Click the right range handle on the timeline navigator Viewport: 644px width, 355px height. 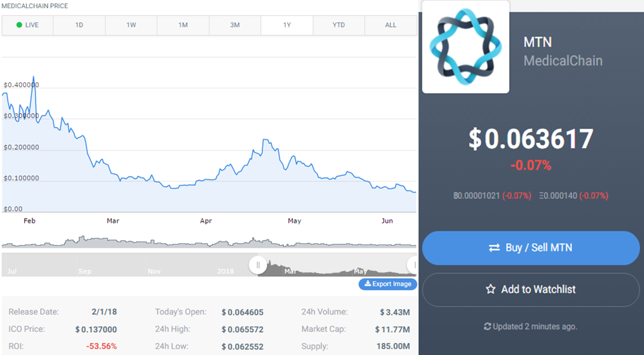click(413, 265)
